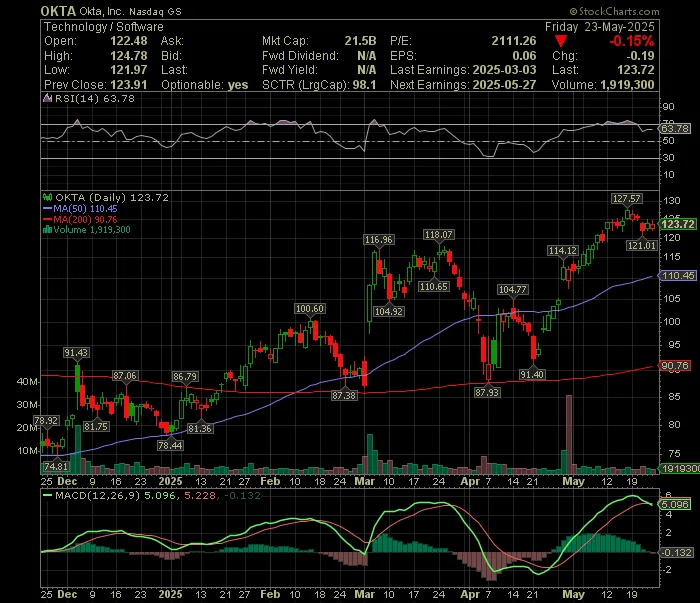The width and height of the screenshot is (700, 603).
Task: Click the High value 124.78
Action: tap(129, 56)
